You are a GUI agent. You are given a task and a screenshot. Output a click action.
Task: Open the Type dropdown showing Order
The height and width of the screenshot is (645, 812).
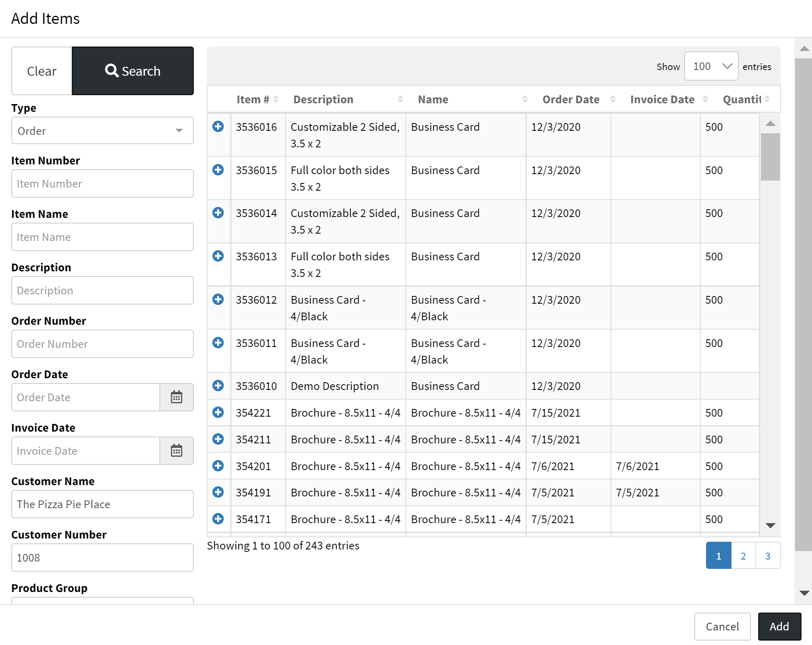(102, 131)
